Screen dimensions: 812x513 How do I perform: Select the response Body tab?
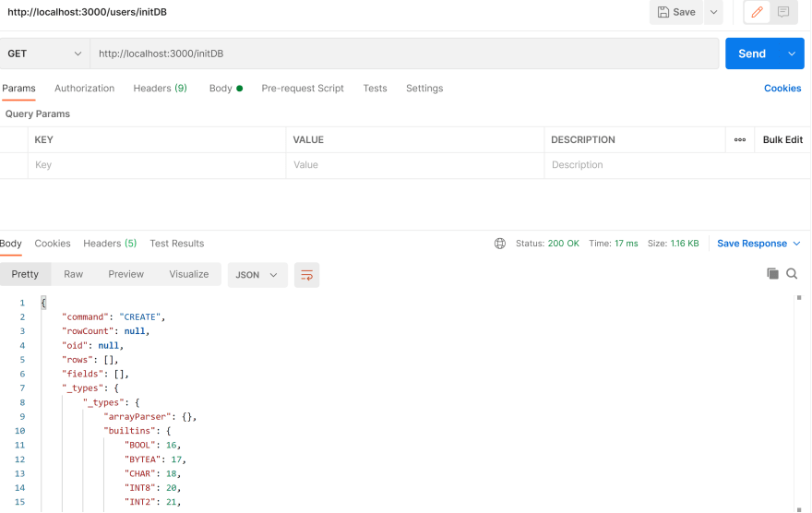point(10,244)
